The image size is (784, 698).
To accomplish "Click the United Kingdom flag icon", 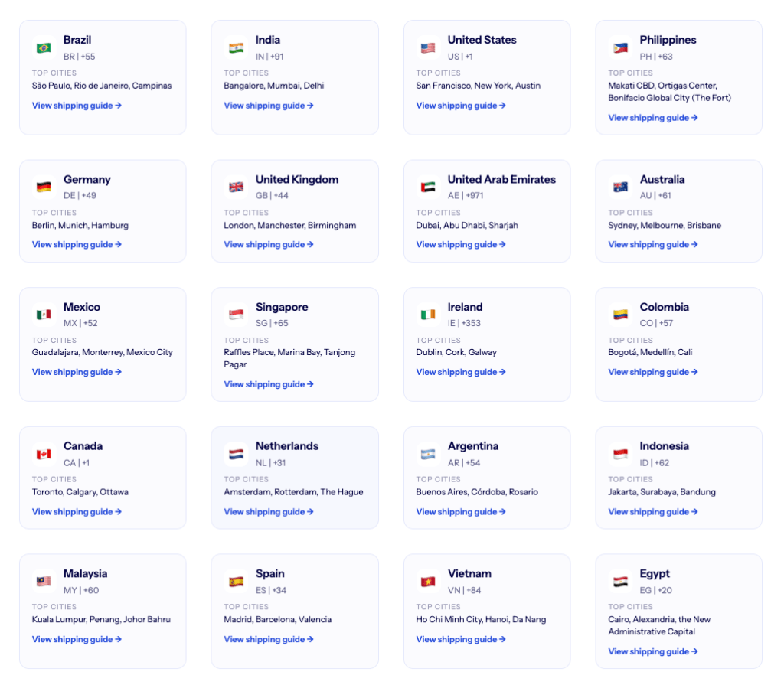I will coord(236,188).
